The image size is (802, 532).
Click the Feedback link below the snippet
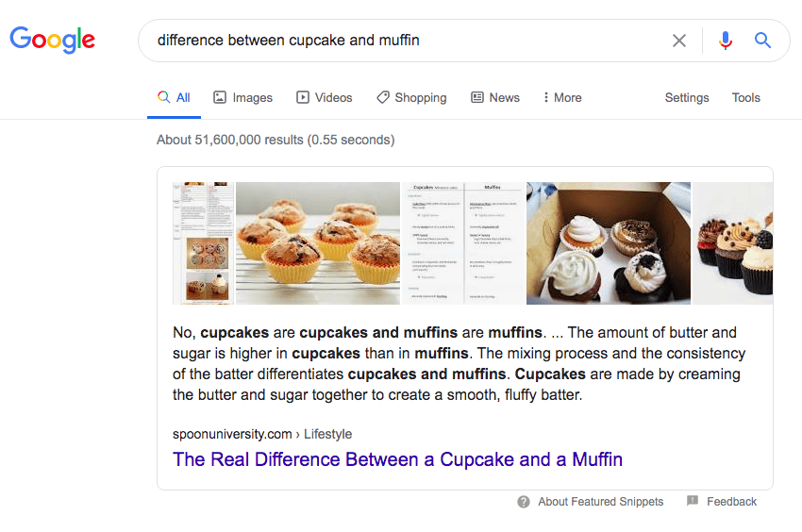(731, 502)
